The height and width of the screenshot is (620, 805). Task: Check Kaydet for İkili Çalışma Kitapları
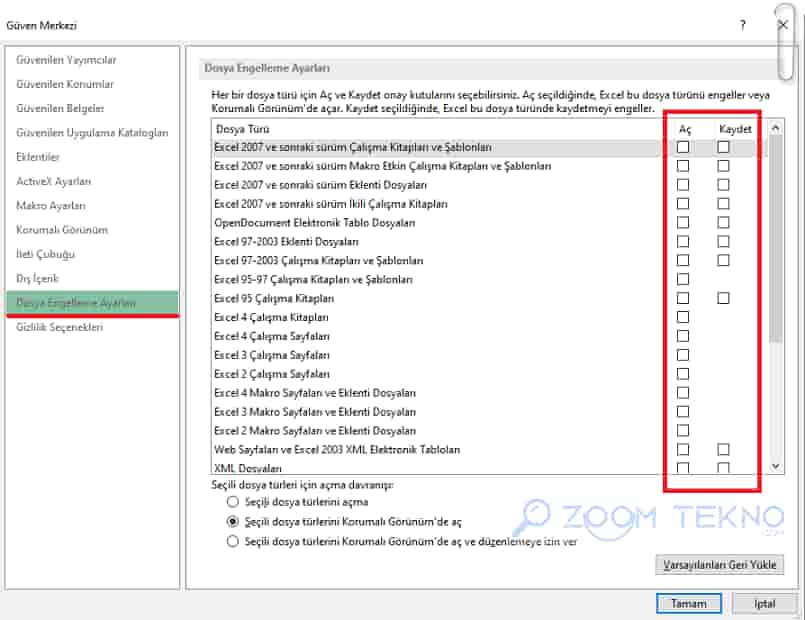(x=723, y=204)
